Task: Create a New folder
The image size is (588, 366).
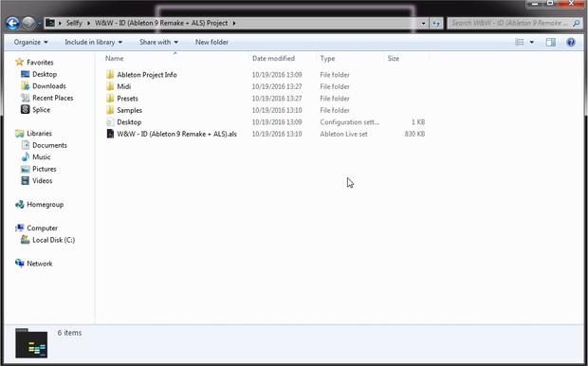Action: 211,42
